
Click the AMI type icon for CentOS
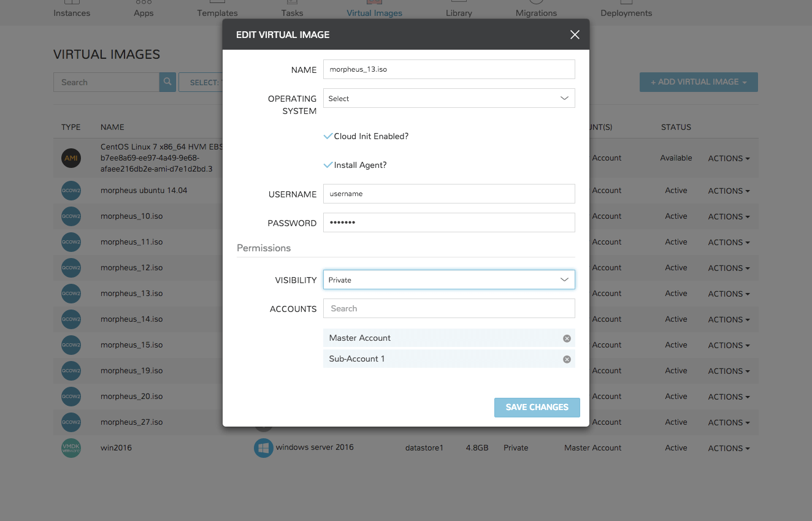tap(71, 158)
